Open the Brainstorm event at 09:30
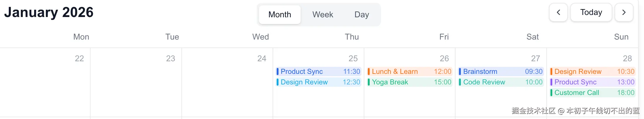This screenshot has width=644, height=119. click(x=501, y=72)
